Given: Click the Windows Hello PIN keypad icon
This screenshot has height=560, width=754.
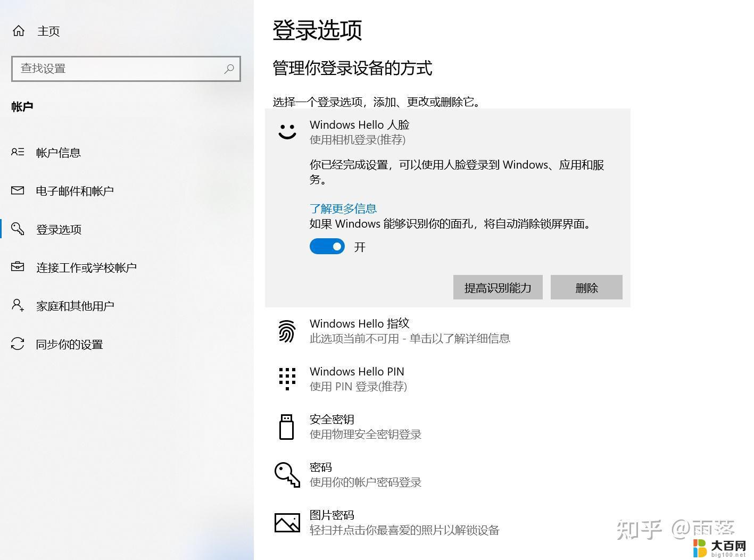Looking at the screenshot, I should (x=287, y=379).
